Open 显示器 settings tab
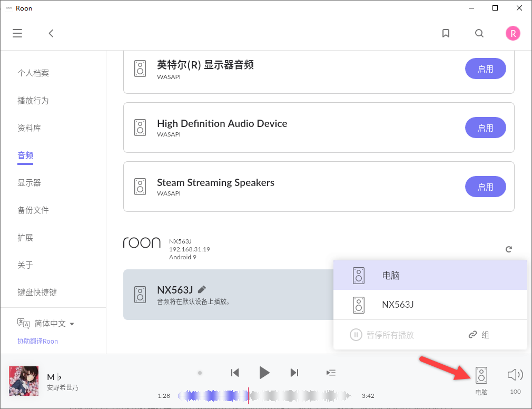 point(29,183)
